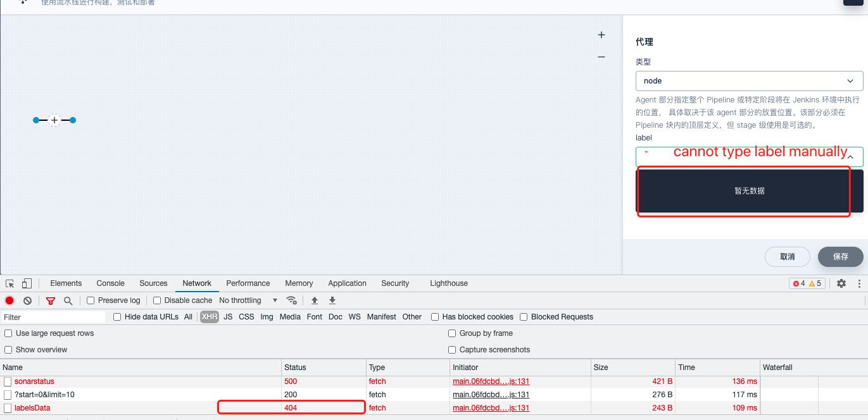Zoom in the pipeline canvas with plus icon
The image size is (868, 420).
[x=601, y=35]
